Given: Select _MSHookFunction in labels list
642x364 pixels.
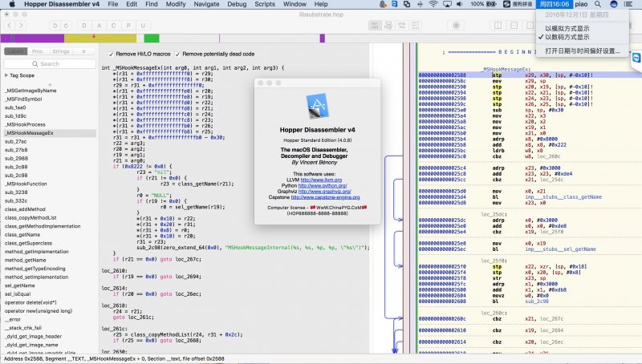Looking at the screenshot, I should 26,184.
